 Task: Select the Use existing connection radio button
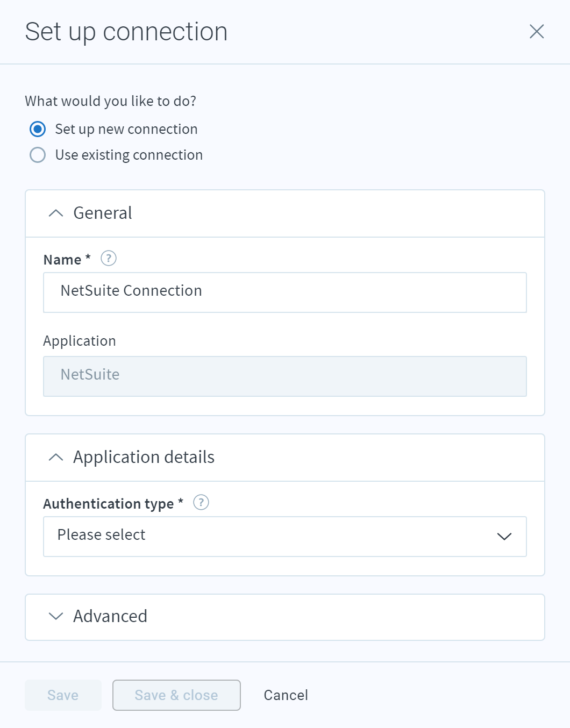38,155
